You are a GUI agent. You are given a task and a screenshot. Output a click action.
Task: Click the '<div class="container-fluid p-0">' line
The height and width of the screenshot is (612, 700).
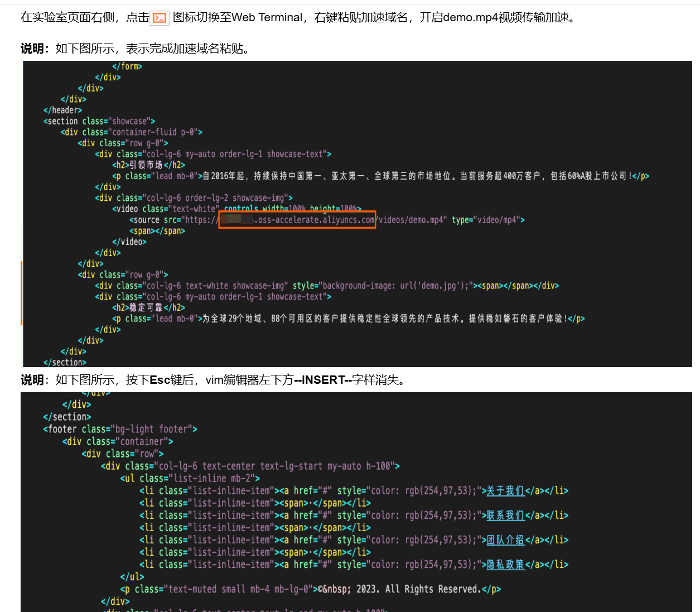coord(132,132)
